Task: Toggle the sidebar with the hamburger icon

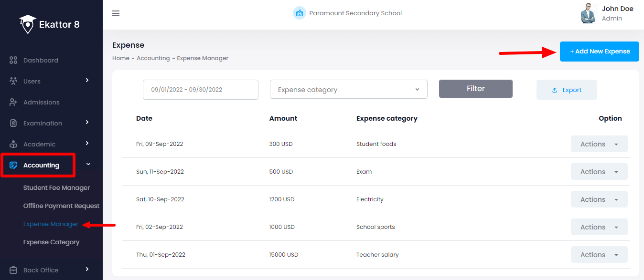Action: [116, 13]
